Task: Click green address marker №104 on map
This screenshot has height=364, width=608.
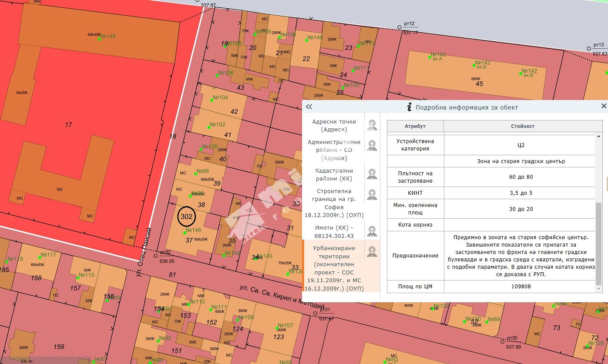Action: click(x=212, y=100)
